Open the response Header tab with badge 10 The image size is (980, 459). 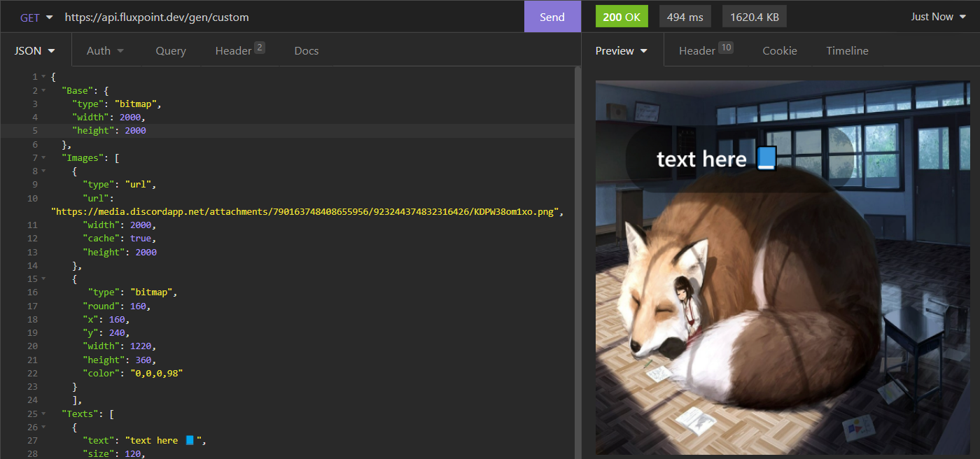coord(706,51)
